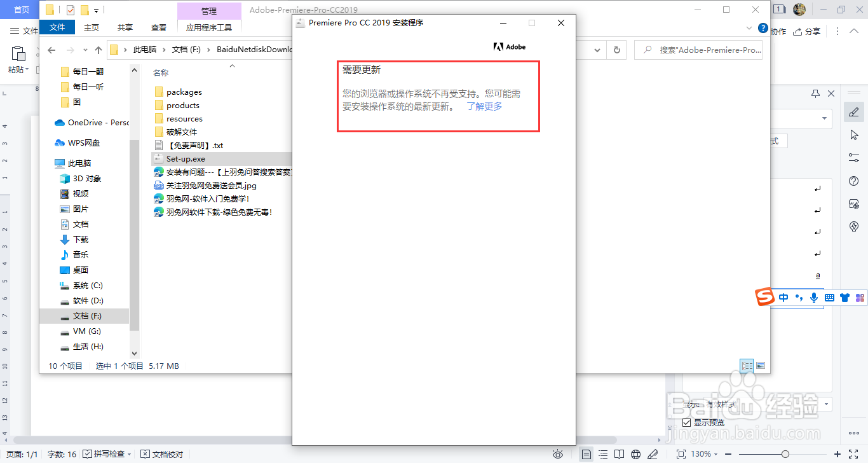Select 关注羽兔网免费送会员.jpg file
This screenshot has height=463, width=868.
point(205,186)
